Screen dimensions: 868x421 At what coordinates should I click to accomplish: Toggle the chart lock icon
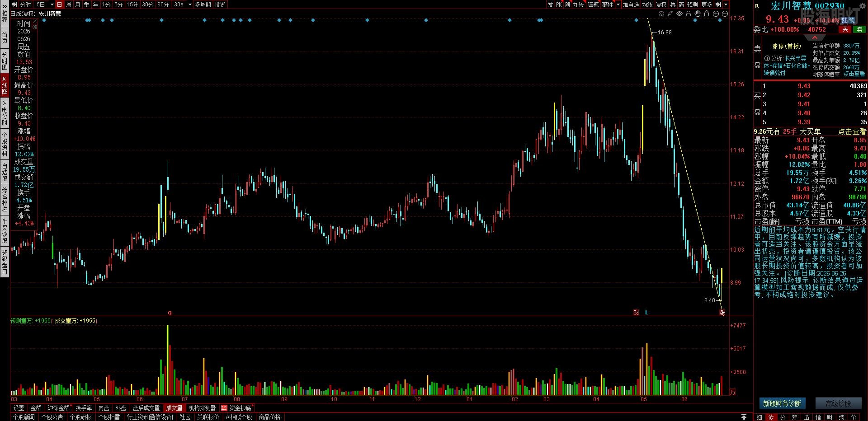[x=707, y=14]
